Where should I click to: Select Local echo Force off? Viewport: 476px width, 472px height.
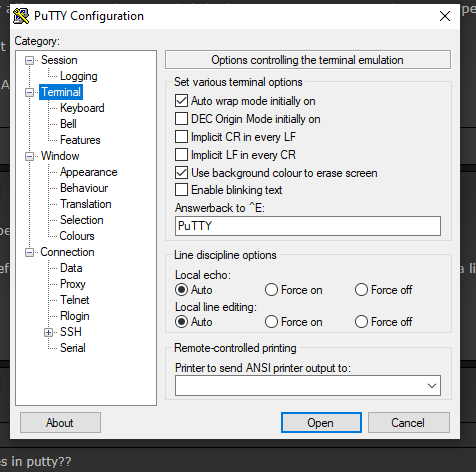361,290
